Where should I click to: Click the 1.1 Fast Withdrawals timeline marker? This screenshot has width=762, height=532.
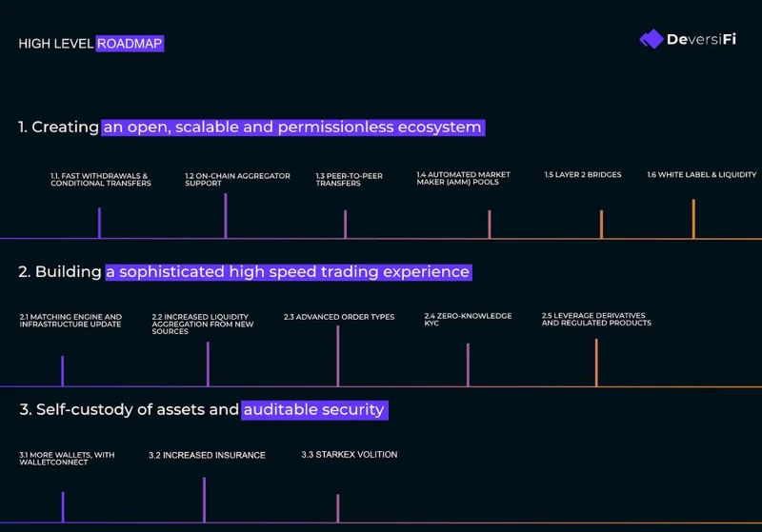[x=99, y=223]
